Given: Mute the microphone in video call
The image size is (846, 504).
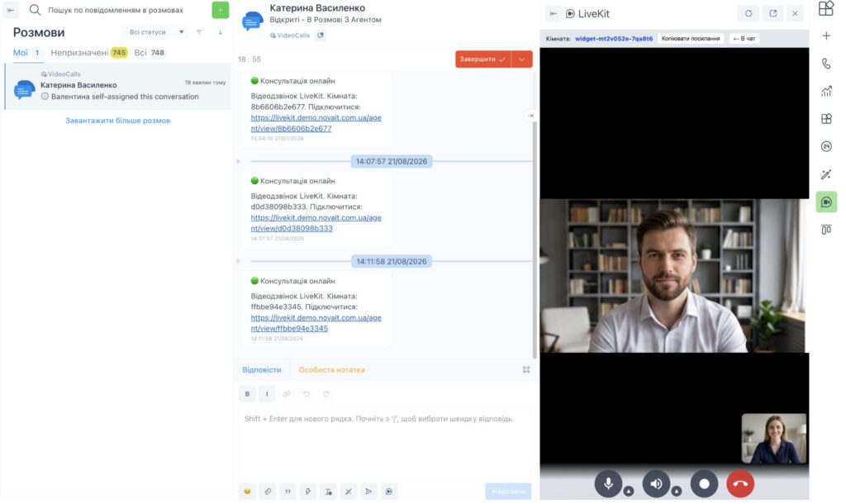Looking at the screenshot, I should [x=608, y=483].
